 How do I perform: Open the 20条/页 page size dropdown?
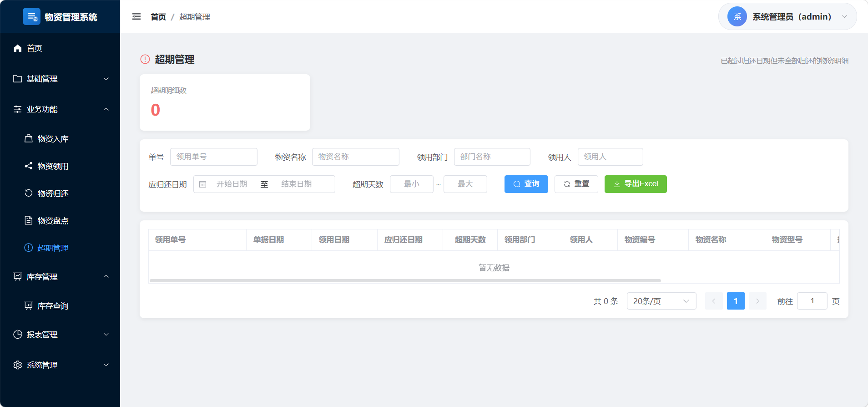point(661,301)
